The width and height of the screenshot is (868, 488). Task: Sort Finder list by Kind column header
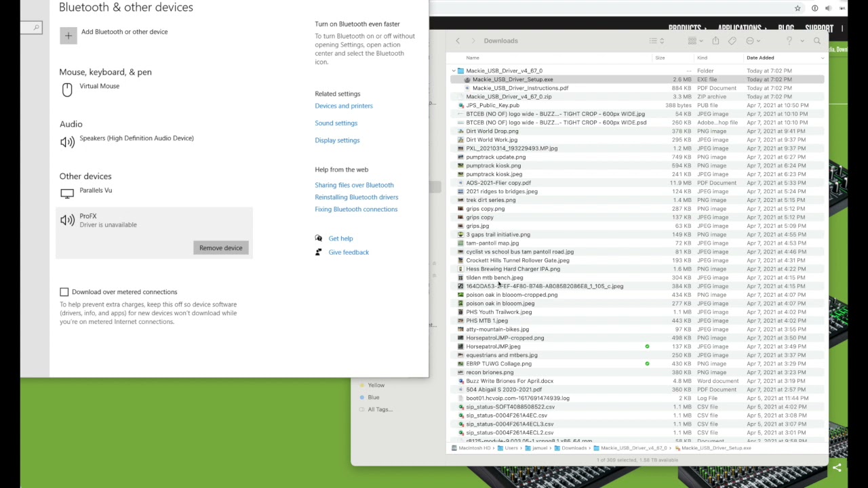[702, 58]
